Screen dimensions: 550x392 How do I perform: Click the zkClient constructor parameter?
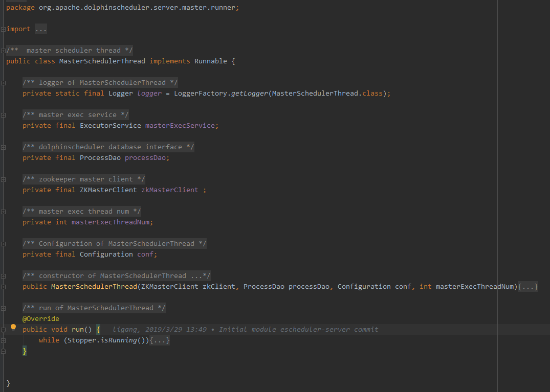coord(219,287)
